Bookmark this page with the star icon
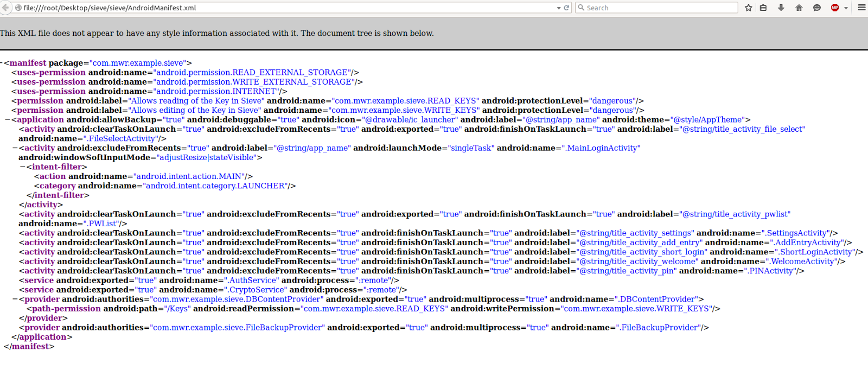Viewport: 868px width, 376px height. click(749, 8)
